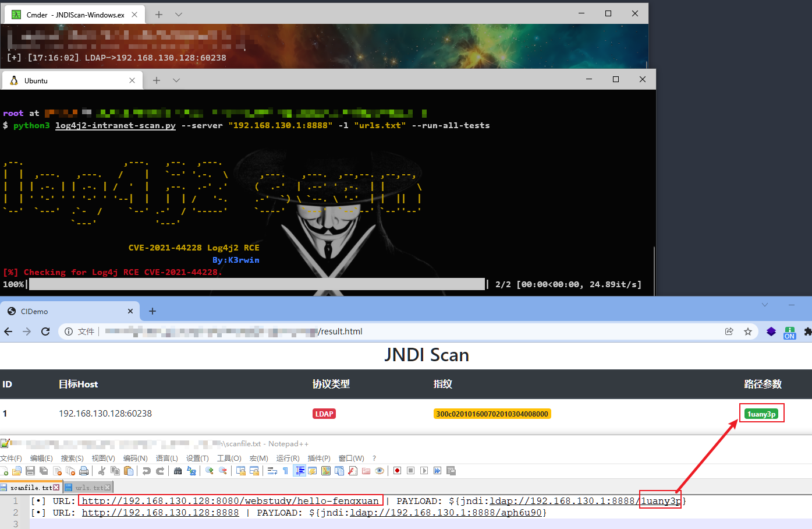Open Replace dialog icon in Notepad++
Viewport: 812px width, 529px height.
pos(192,471)
